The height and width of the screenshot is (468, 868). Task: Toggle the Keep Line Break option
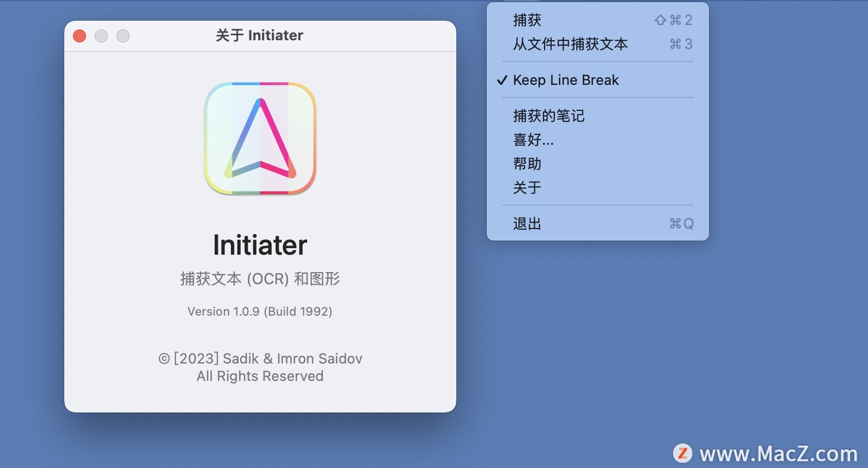pos(597,80)
